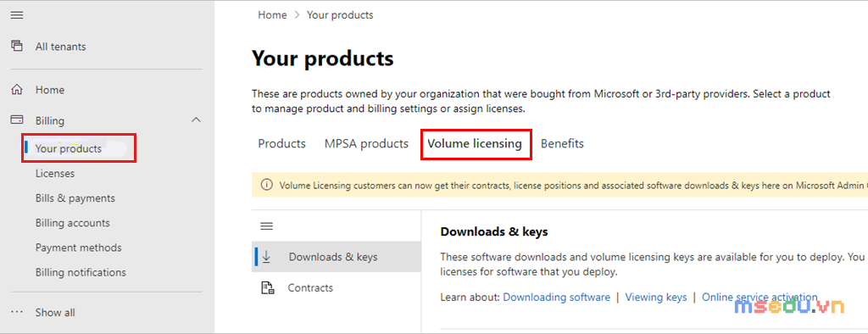This screenshot has width=868, height=334.
Task: Select the Volume licensing tab
Action: 475,143
